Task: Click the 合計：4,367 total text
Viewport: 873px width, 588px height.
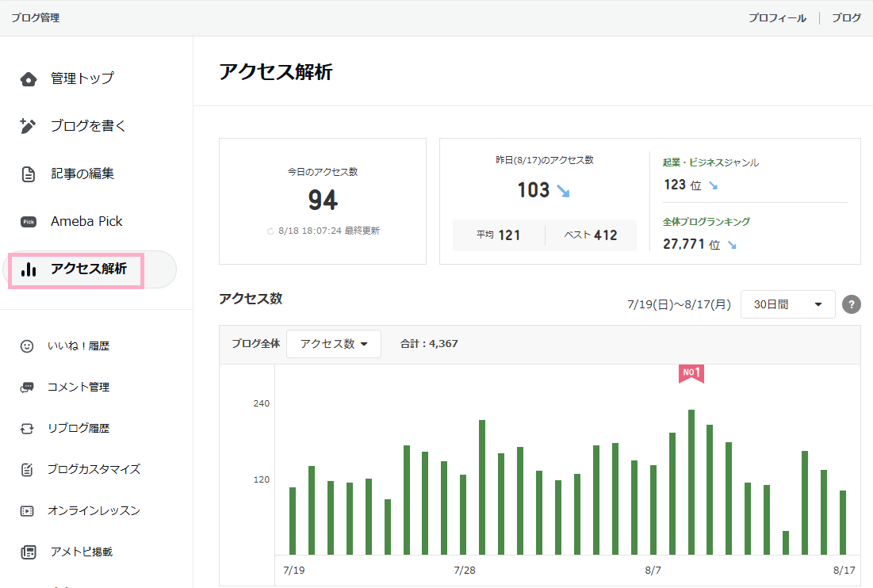Action: point(429,344)
